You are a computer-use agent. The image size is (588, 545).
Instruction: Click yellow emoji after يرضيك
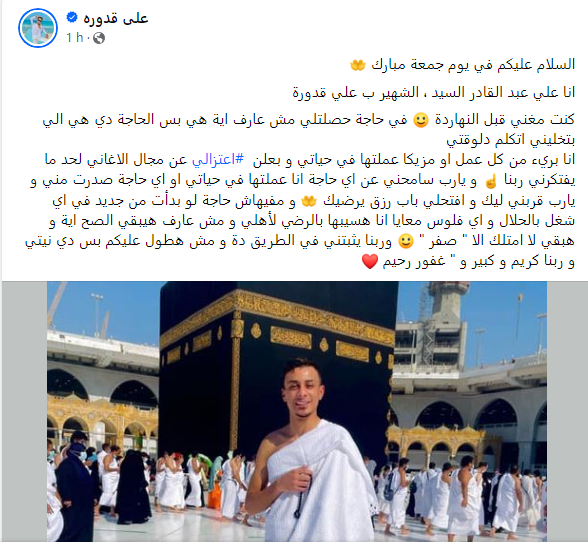pyautogui.click(x=309, y=201)
